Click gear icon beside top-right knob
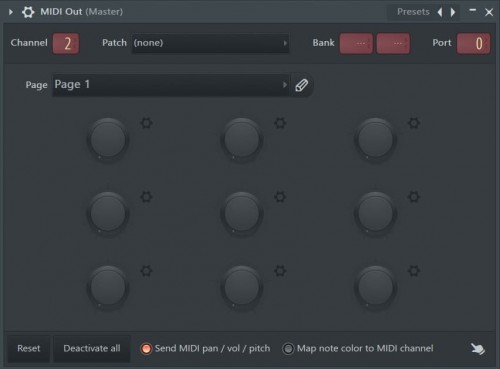Image resolution: width=500 pixels, height=369 pixels. coord(414,123)
